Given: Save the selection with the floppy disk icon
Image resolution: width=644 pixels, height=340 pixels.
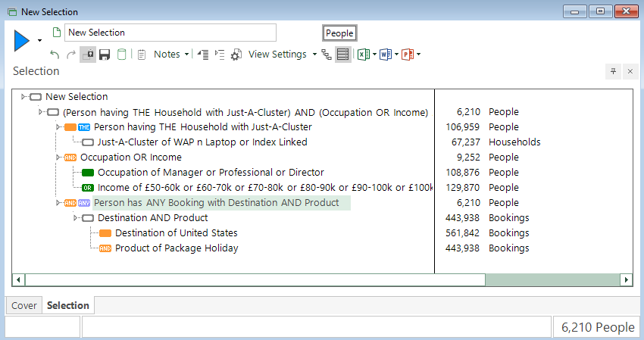Looking at the screenshot, I should [105, 55].
